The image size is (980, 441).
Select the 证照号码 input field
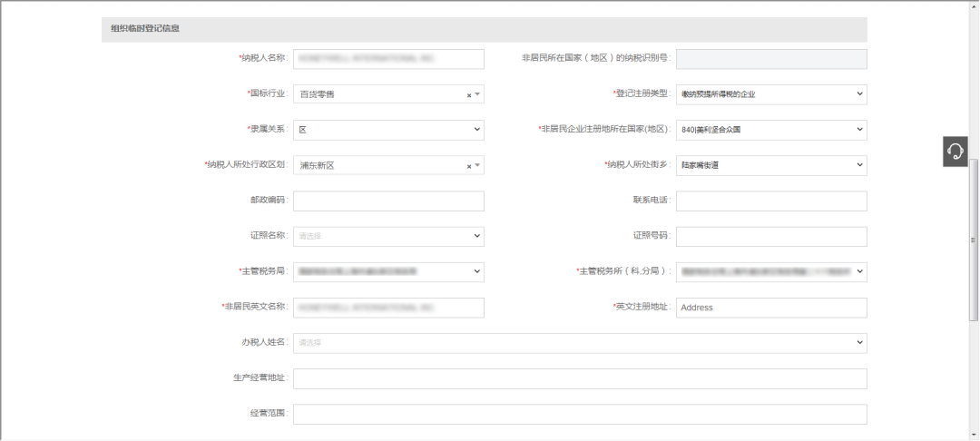point(771,236)
